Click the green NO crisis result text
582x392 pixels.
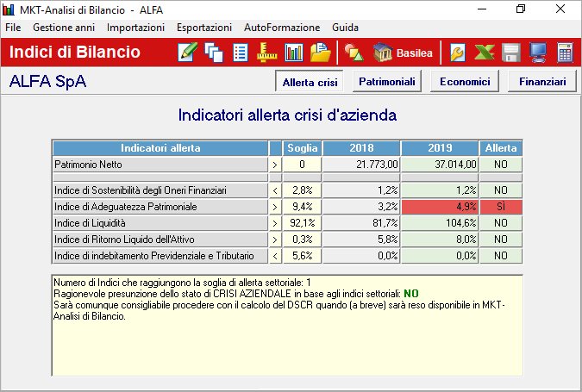pos(411,294)
